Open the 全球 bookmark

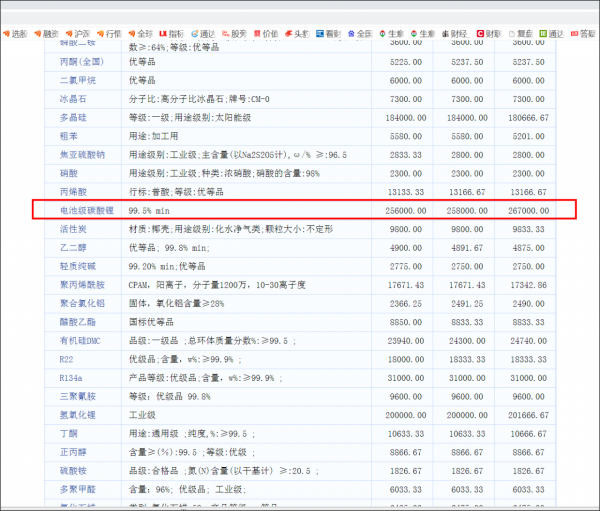point(141,34)
